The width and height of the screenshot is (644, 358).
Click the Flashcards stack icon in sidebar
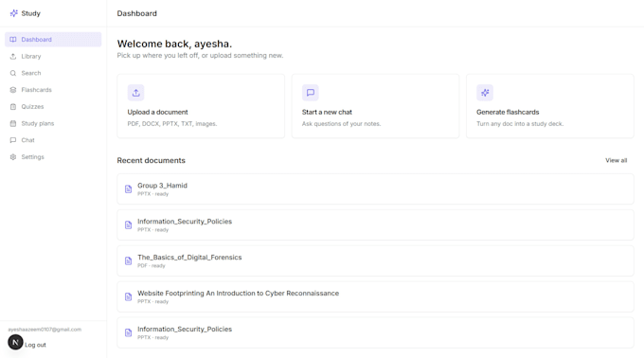[x=13, y=90]
